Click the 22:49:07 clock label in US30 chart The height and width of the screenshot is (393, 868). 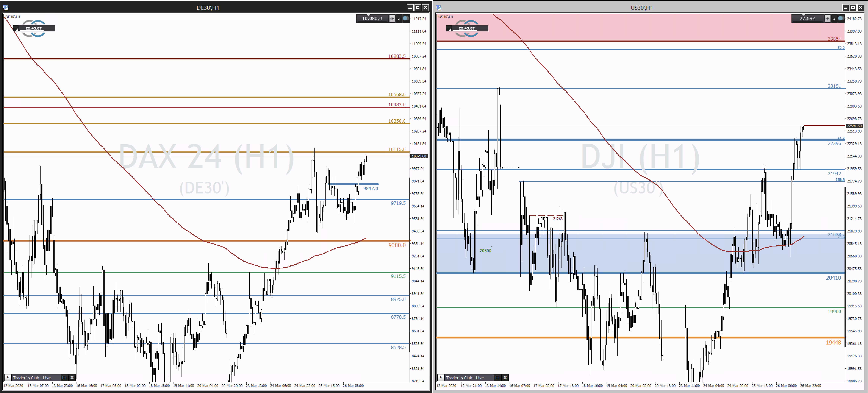467,28
